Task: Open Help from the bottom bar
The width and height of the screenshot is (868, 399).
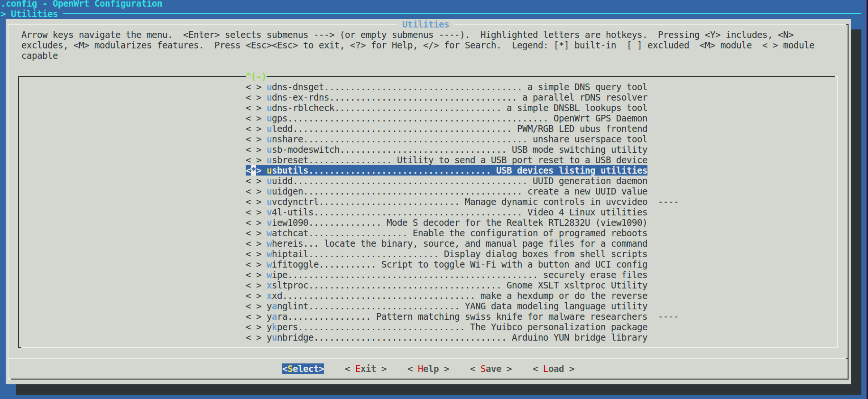Action: click(x=428, y=369)
